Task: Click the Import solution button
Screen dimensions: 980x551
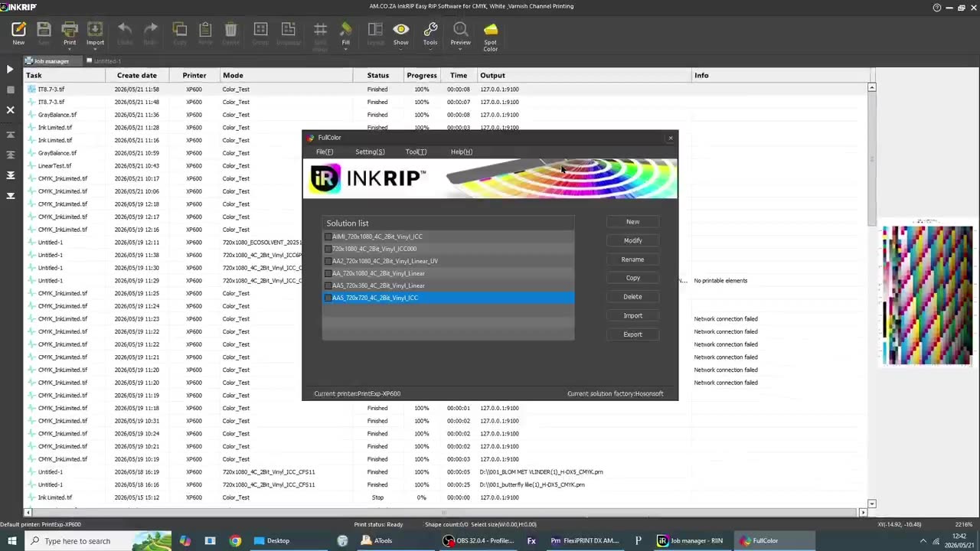Action: (632, 315)
